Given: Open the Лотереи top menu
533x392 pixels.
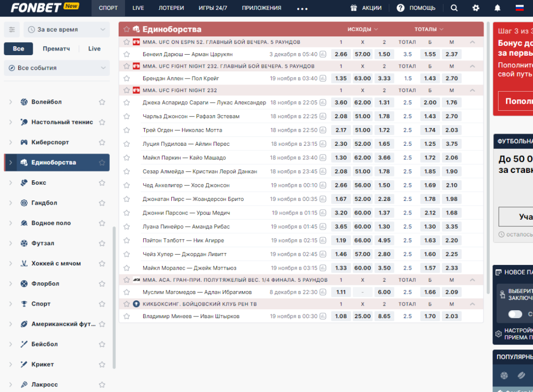Looking at the screenshot, I should 171,8.
